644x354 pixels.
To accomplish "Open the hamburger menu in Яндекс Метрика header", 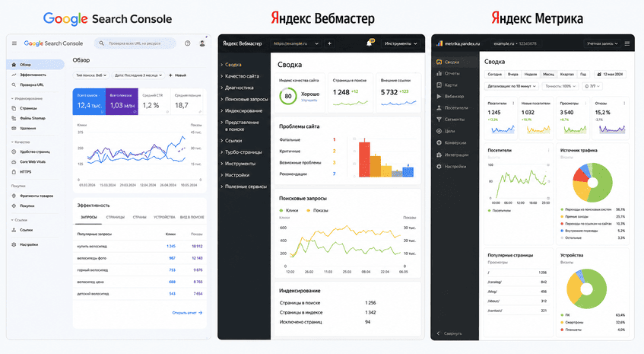I will click(627, 43).
